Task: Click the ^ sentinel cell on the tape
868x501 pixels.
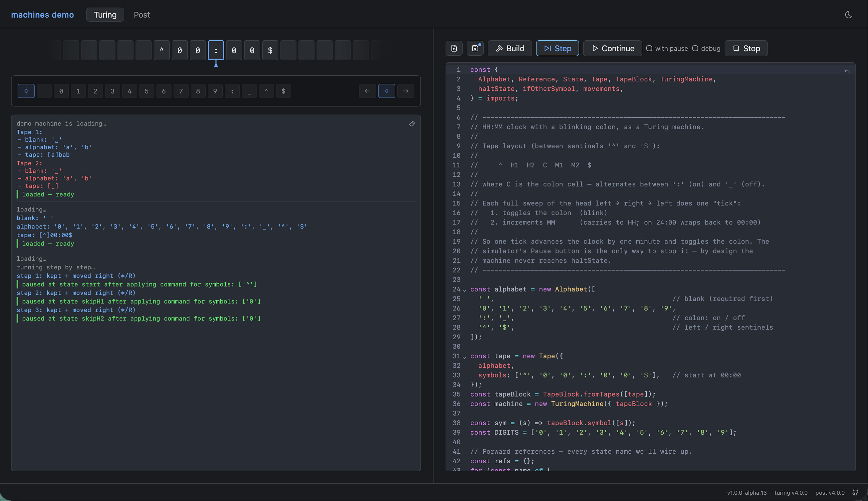Action: [x=162, y=51]
